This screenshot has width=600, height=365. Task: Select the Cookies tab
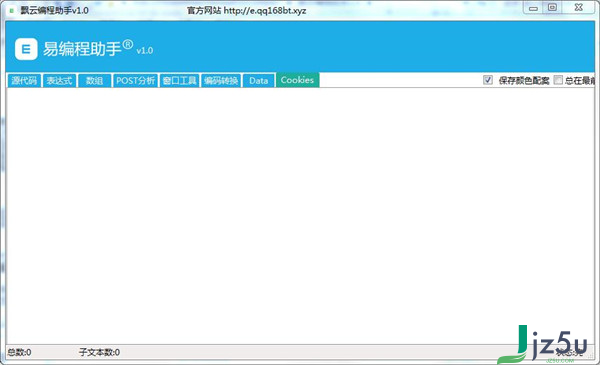pyautogui.click(x=297, y=80)
